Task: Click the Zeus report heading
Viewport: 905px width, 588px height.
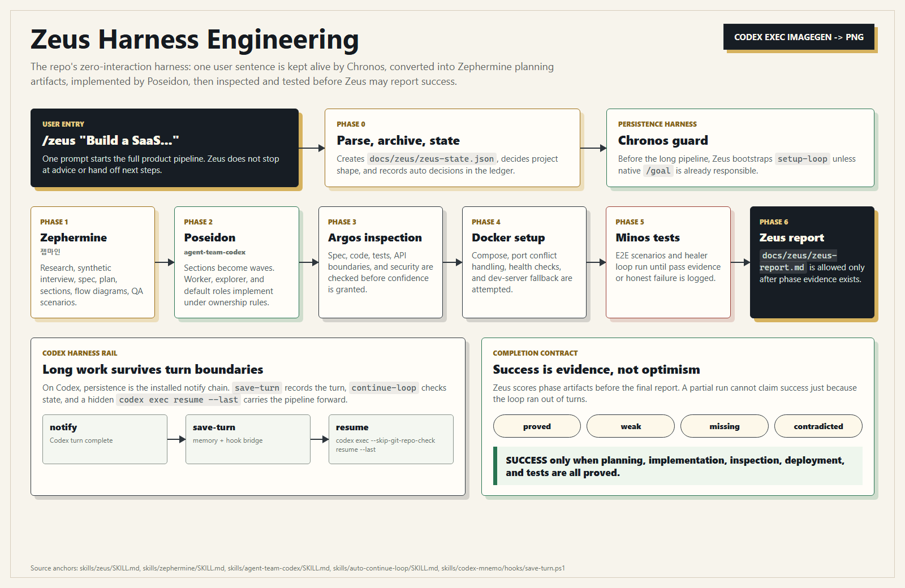Action: (792, 237)
